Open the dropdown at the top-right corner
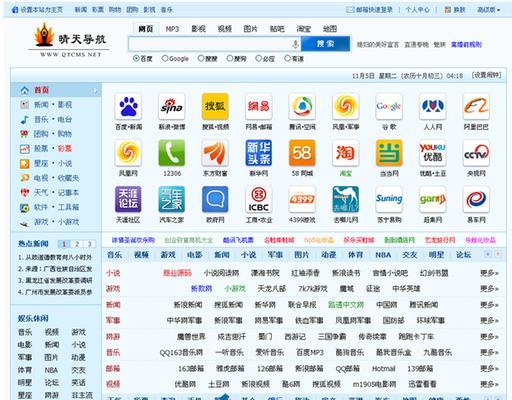This screenshot has width=512, height=400. pos(489,10)
